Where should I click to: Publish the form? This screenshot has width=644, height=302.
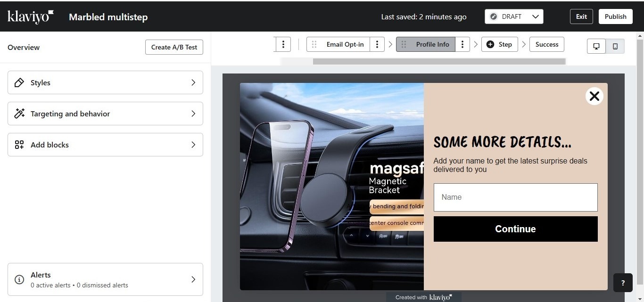[x=615, y=16]
